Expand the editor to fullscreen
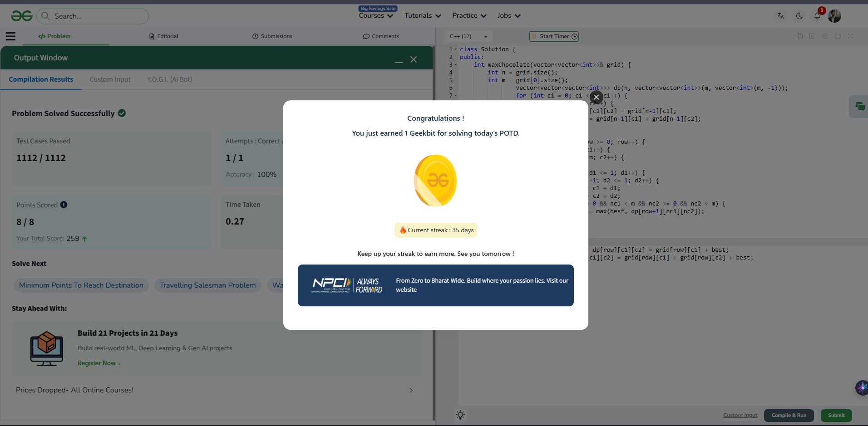868x426 pixels. click(850, 36)
